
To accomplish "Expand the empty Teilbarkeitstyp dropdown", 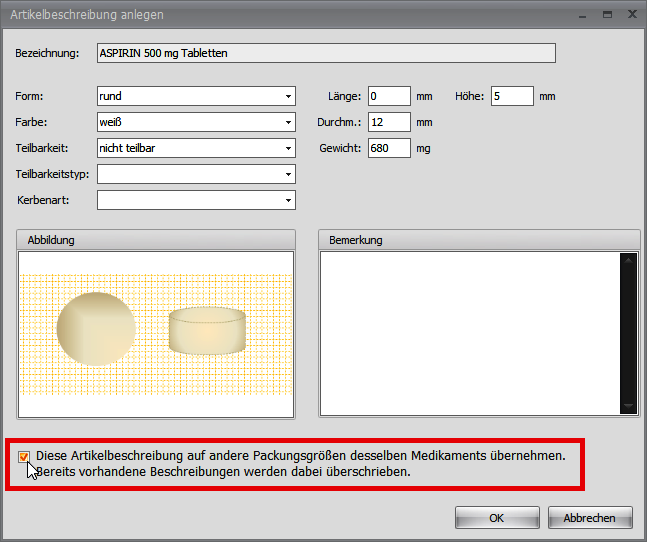I will [x=196, y=174].
